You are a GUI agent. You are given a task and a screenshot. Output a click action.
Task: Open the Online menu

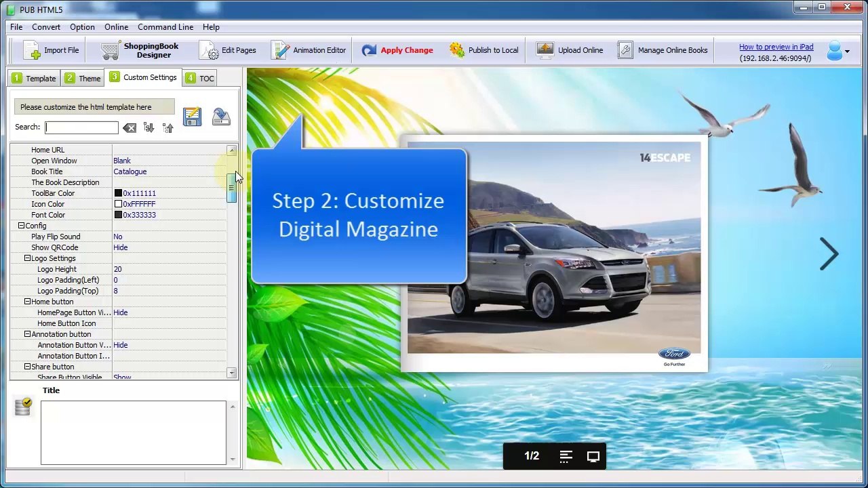coord(116,27)
